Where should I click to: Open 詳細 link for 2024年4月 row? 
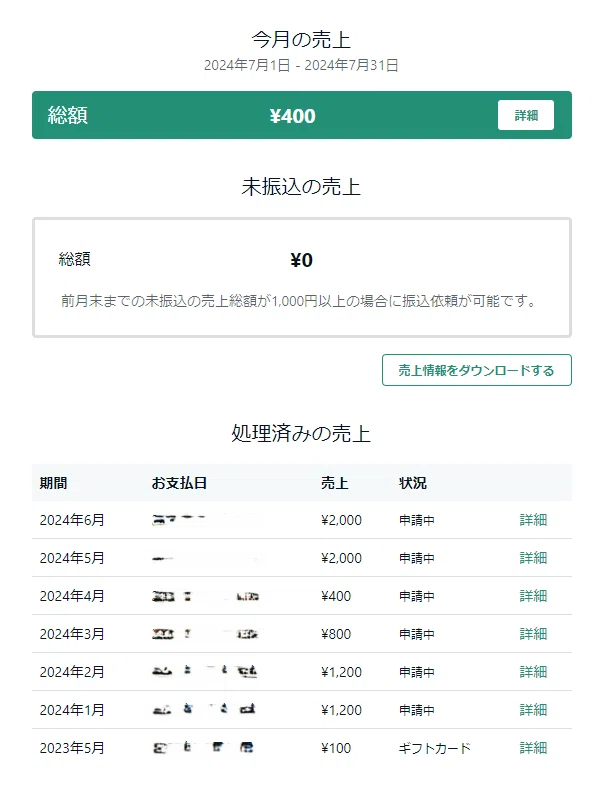[533, 596]
